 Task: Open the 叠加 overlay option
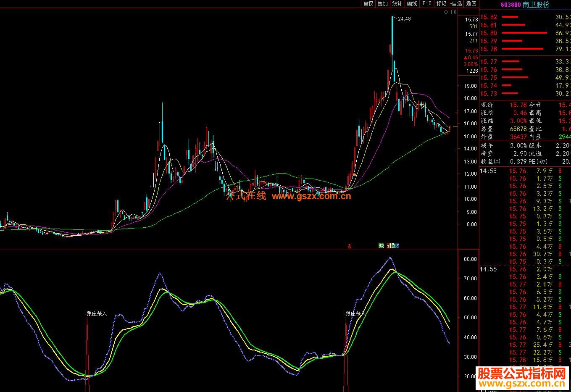click(x=383, y=3)
